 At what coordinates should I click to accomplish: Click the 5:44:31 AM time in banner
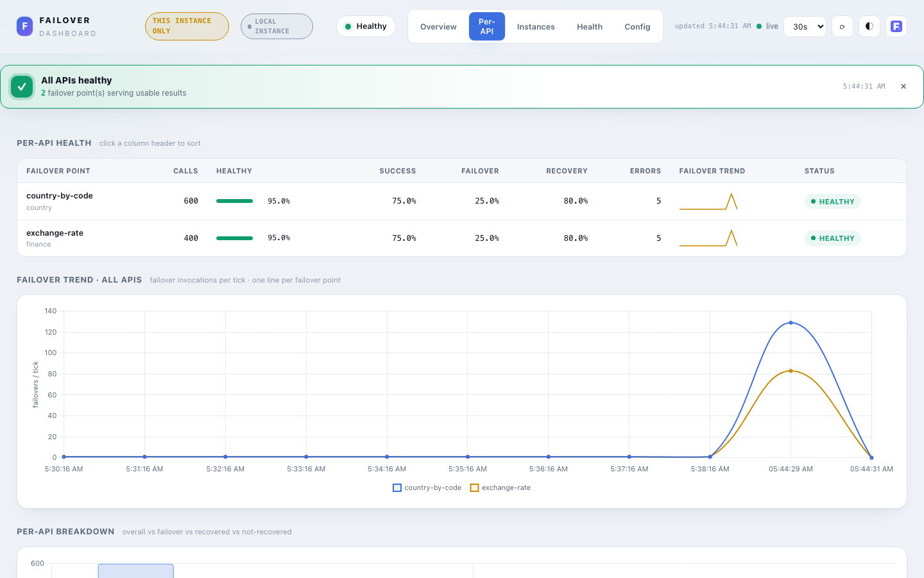pos(864,86)
